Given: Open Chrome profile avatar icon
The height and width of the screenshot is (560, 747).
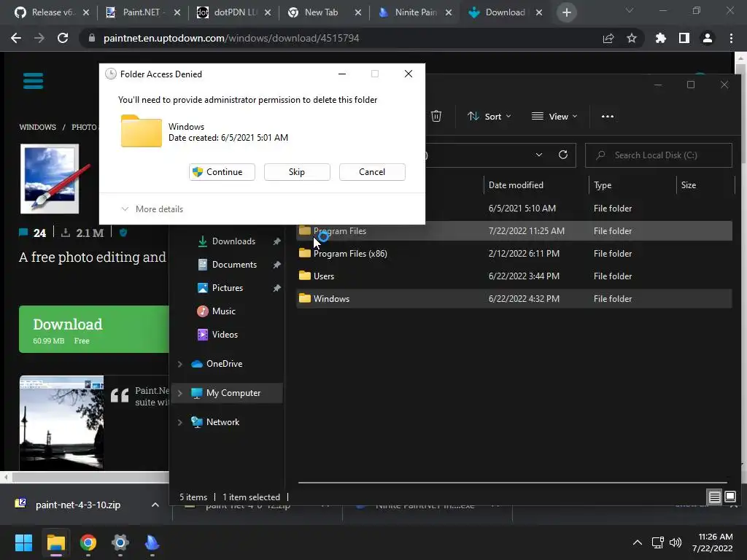Looking at the screenshot, I should (x=708, y=38).
